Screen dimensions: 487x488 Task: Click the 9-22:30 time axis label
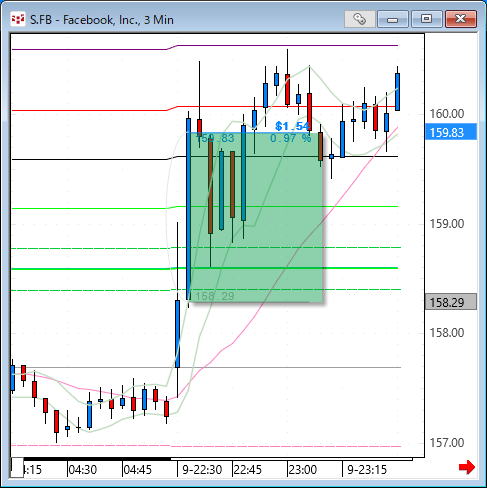pos(202,470)
